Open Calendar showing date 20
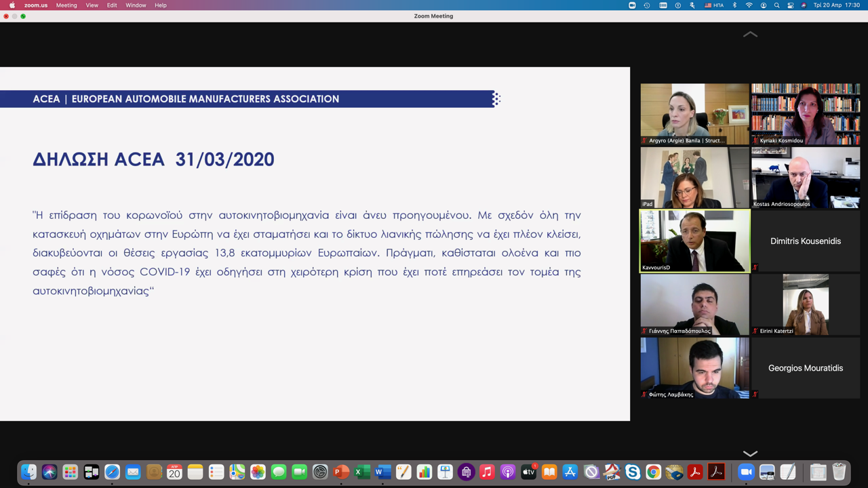Image resolution: width=868 pixels, height=488 pixels. point(174,472)
